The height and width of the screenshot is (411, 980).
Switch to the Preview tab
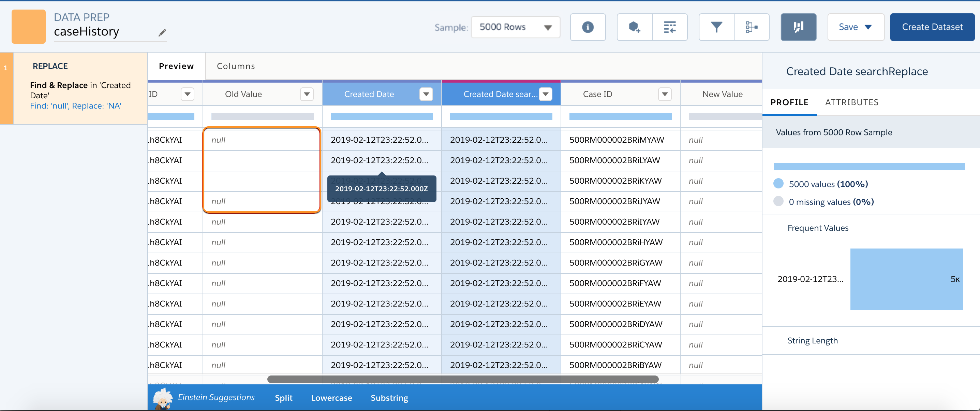[x=177, y=66]
